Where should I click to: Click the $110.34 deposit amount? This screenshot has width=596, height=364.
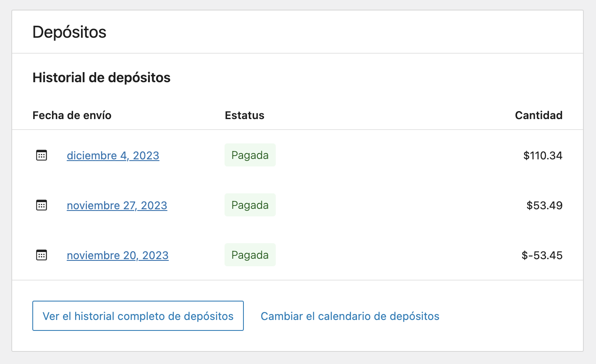(543, 156)
